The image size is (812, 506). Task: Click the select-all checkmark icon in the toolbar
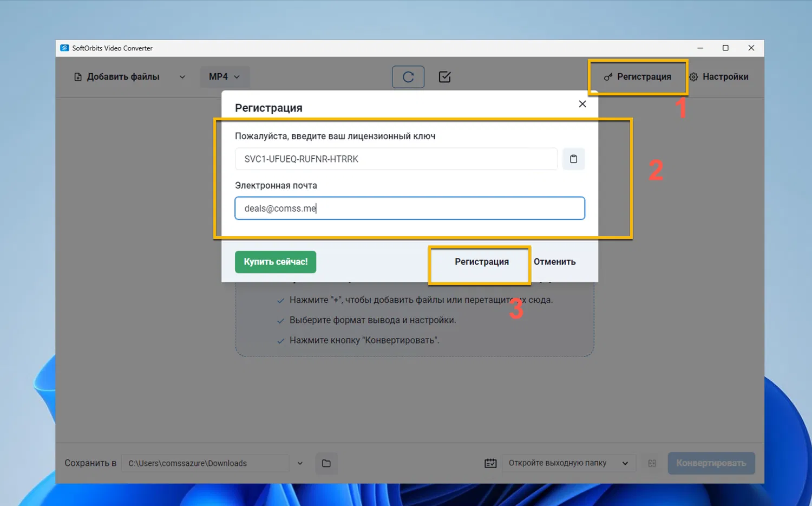444,76
